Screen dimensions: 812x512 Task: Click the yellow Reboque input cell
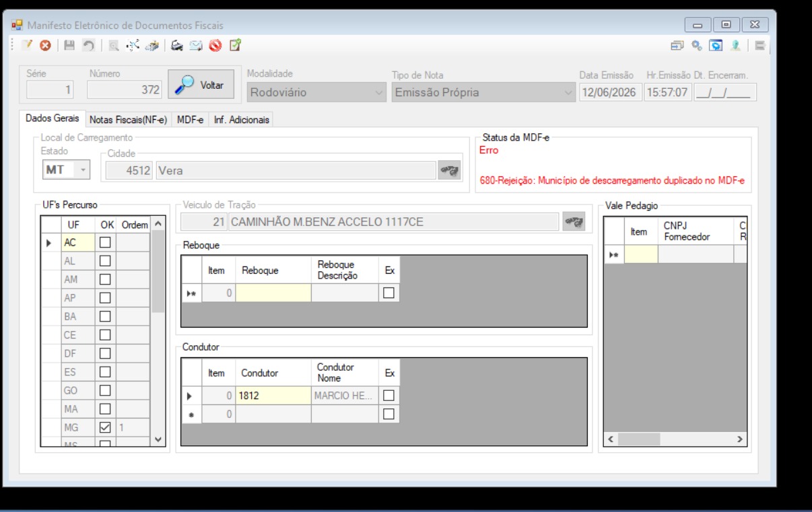pos(273,293)
